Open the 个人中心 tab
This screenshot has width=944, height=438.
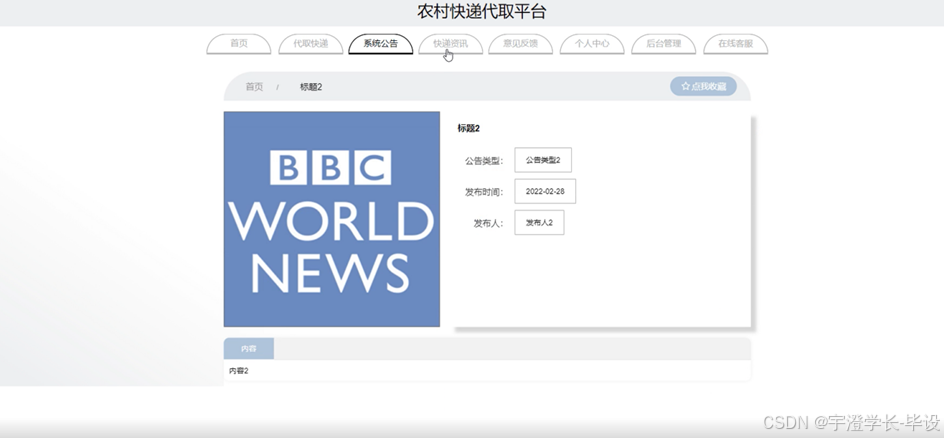pos(592,43)
